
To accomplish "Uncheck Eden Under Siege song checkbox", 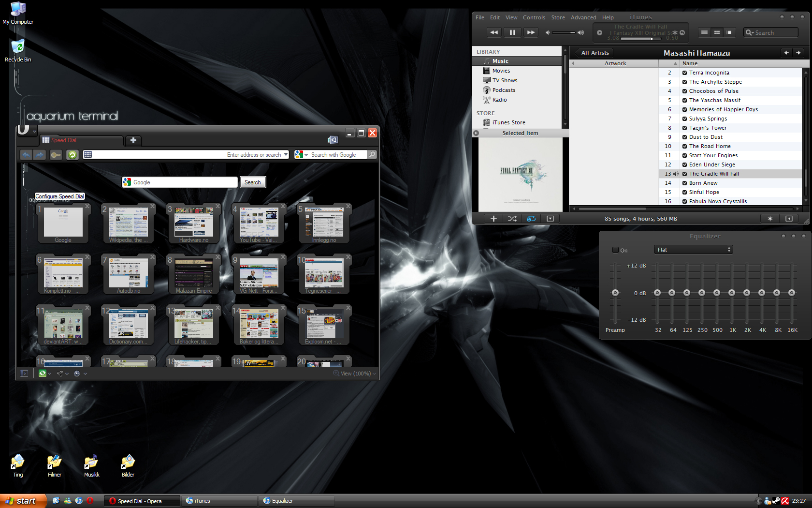I will tap(684, 164).
